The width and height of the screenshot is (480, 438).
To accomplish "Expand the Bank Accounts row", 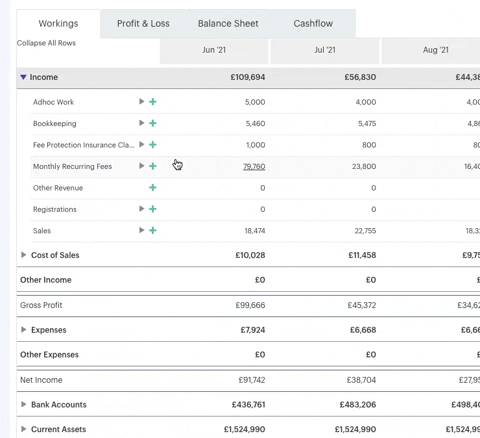I will (x=23, y=404).
